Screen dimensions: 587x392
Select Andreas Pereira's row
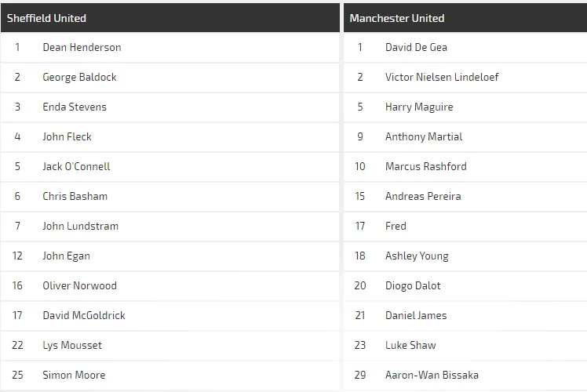(x=423, y=196)
